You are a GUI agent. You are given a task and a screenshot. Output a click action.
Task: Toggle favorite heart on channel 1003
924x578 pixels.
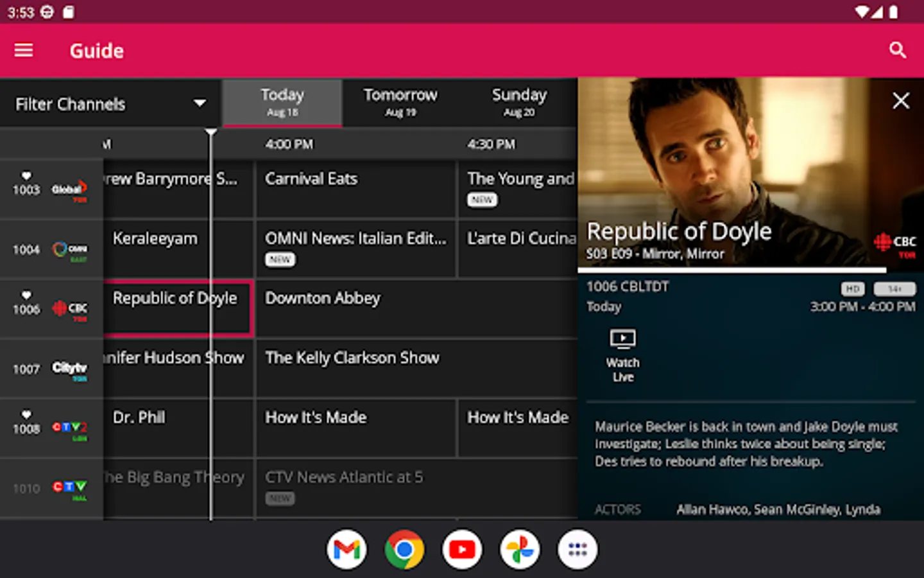click(x=26, y=175)
